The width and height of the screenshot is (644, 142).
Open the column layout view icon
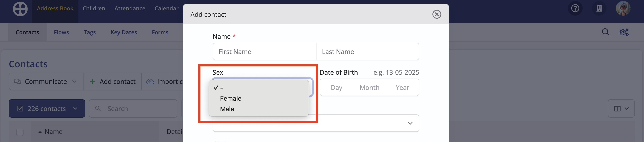(621, 109)
